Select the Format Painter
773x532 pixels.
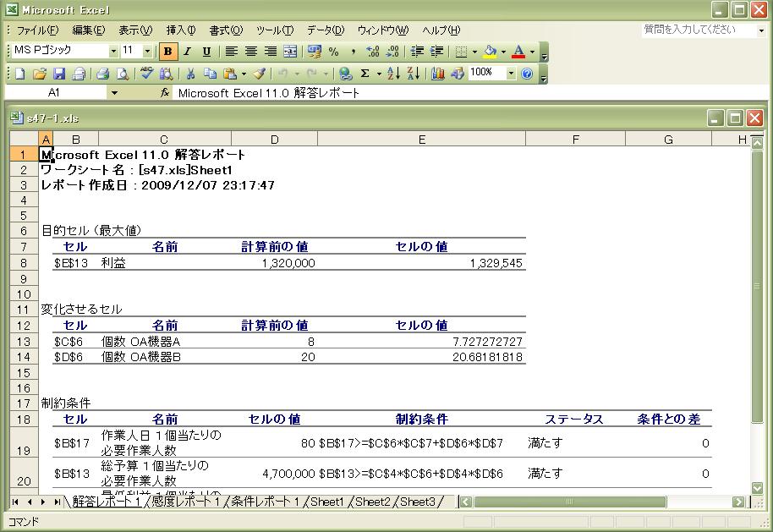coord(260,74)
